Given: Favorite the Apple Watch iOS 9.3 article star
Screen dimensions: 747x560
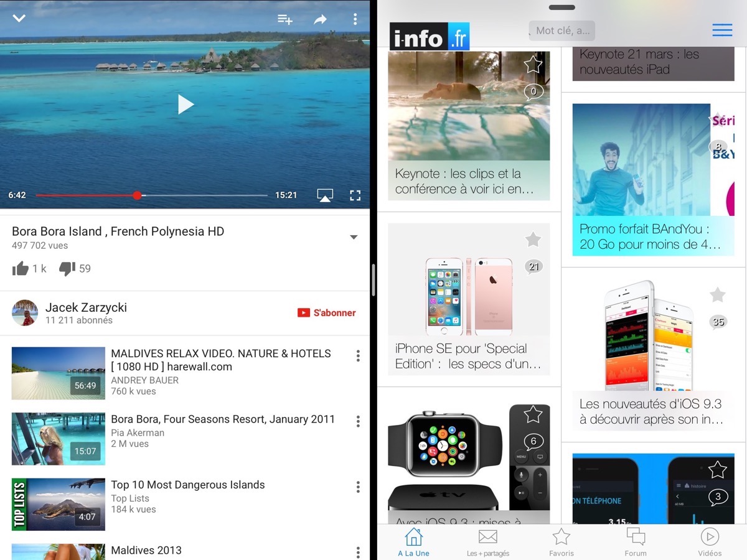Looking at the screenshot, I should (x=533, y=414).
